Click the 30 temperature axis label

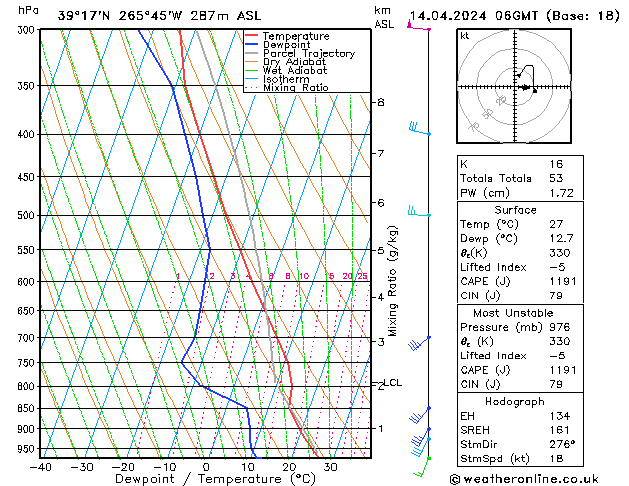(x=330, y=467)
